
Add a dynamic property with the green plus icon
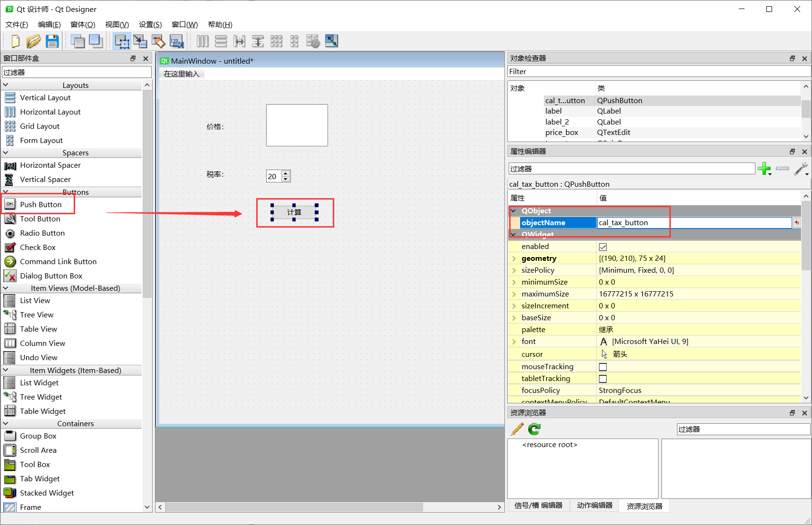coord(765,169)
